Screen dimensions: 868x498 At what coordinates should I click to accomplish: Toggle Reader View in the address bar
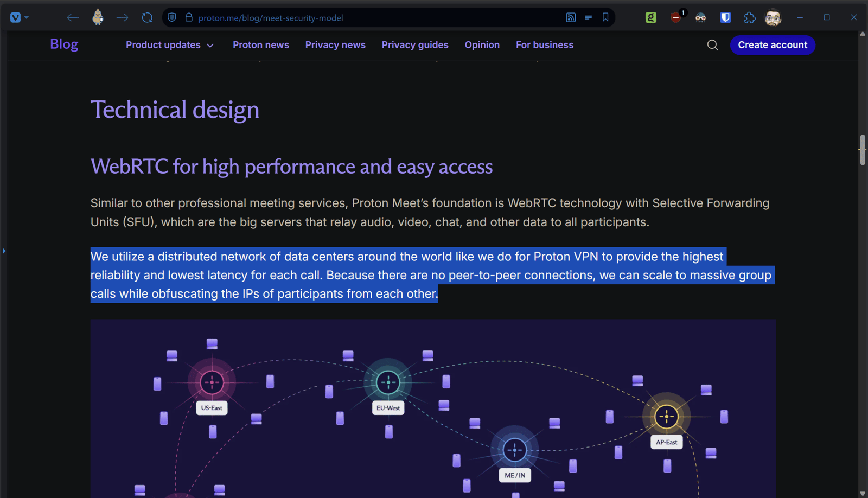588,17
